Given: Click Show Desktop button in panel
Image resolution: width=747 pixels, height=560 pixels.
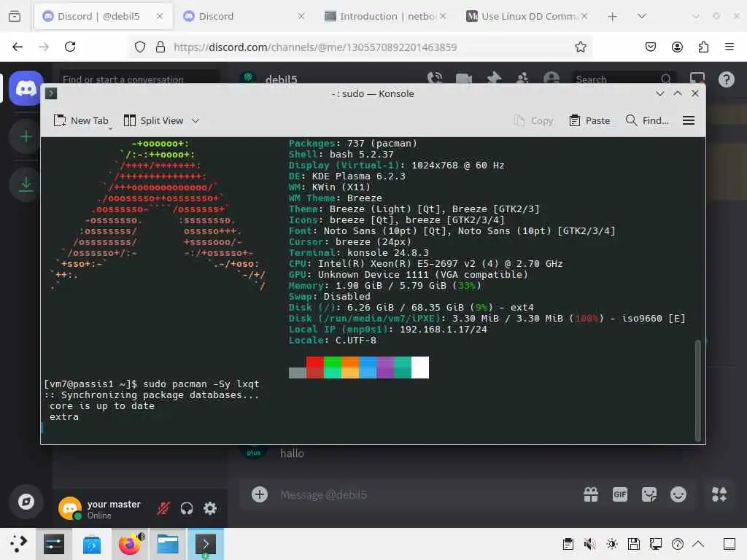Looking at the screenshot, I should tap(729, 544).
